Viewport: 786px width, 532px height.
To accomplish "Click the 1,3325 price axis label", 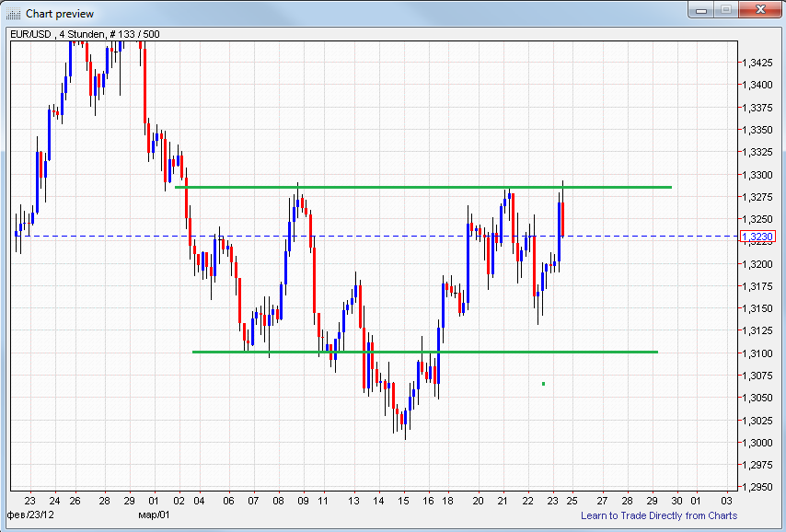I will [757, 152].
